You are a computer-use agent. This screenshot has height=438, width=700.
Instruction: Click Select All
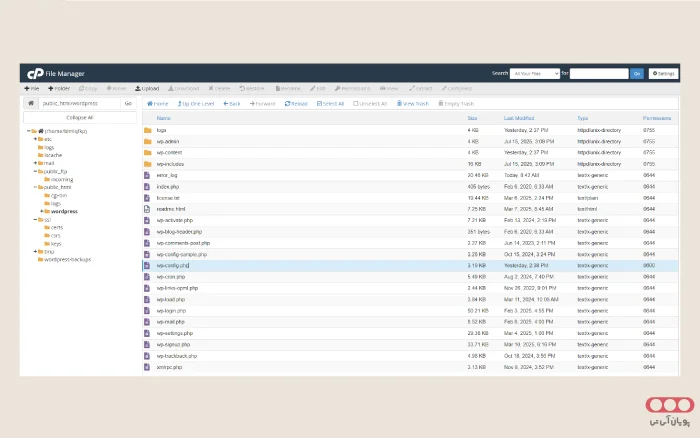(330, 104)
